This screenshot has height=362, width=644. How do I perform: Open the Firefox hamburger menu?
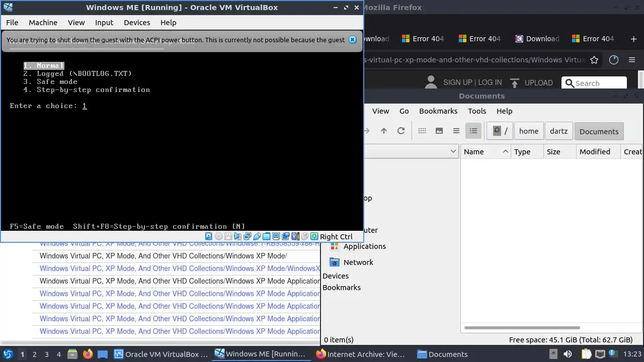coord(632,60)
